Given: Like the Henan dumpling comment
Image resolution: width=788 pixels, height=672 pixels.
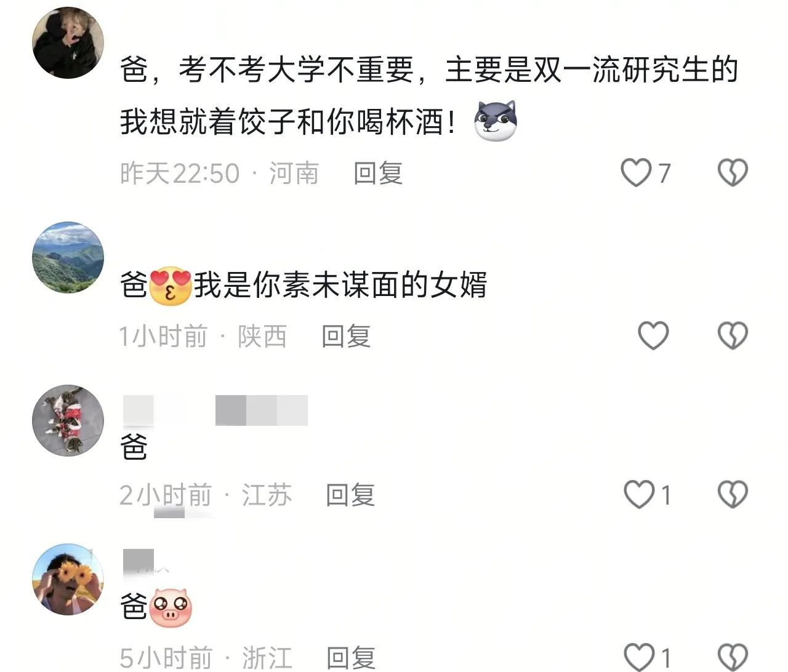Looking at the screenshot, I should pyautogui.click(x=636, y=172).
